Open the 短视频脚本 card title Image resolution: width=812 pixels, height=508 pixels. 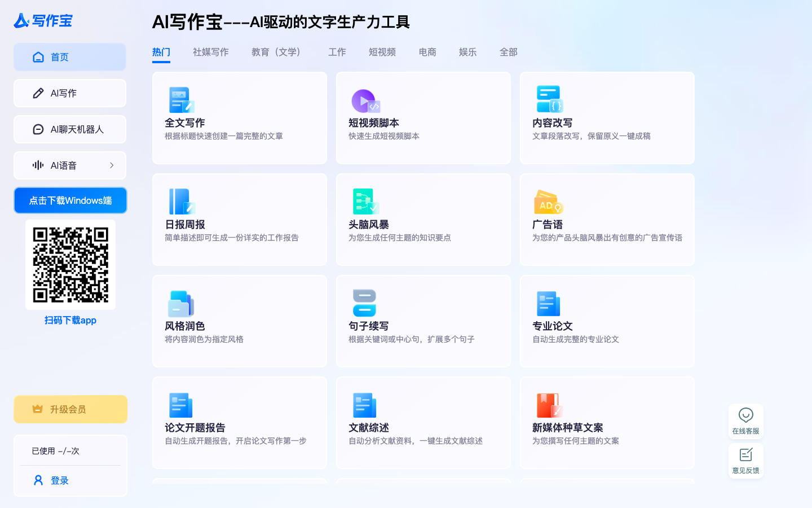coord(374,123)
